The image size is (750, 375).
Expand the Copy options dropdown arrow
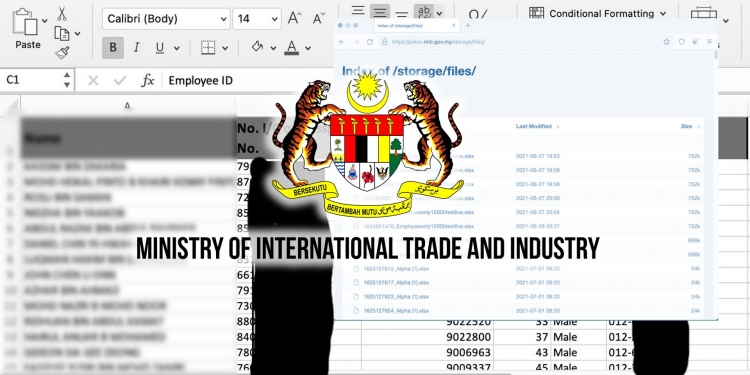point(77,34)
